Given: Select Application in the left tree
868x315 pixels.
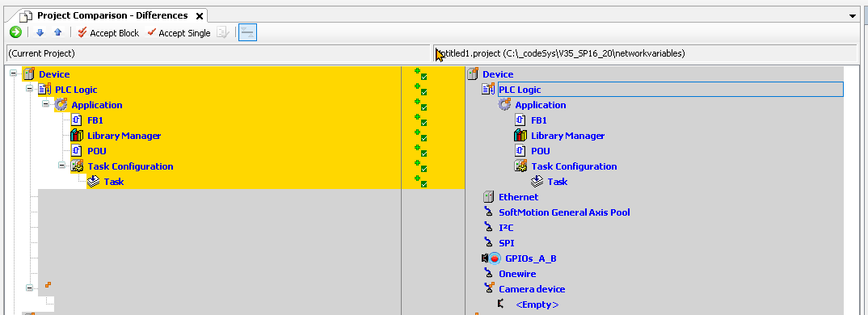Looking at the screenshot, I should click(97, 105).
